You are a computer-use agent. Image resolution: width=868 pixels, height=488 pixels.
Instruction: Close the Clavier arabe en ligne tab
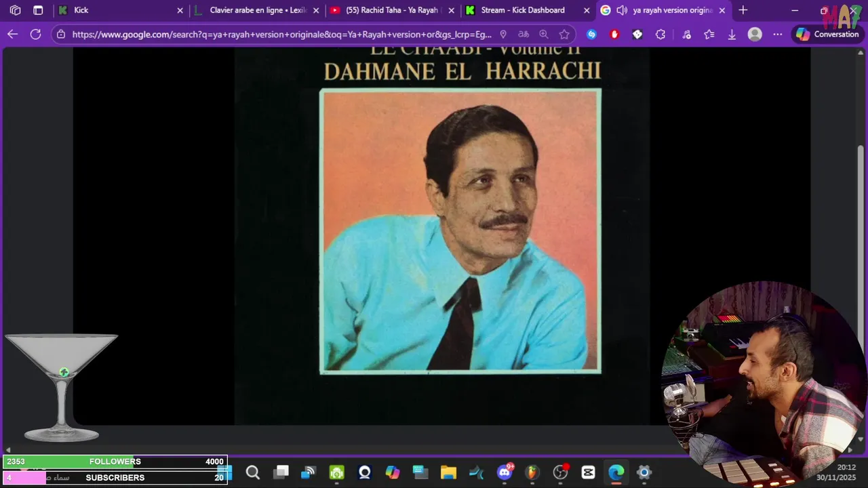[315, 10]
